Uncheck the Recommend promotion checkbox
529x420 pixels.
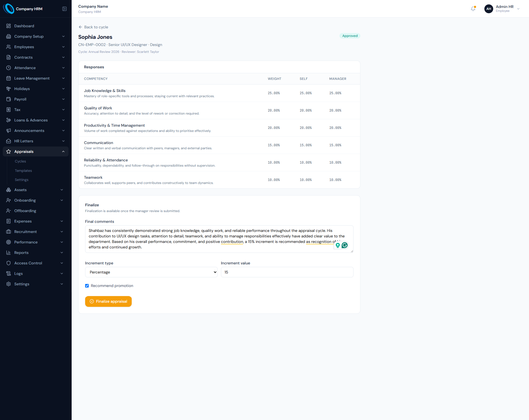coord(87,286)
